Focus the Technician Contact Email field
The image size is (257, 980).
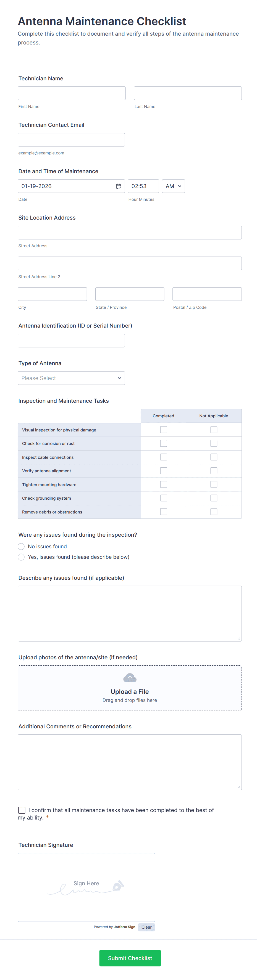click(x=71, y=139)
